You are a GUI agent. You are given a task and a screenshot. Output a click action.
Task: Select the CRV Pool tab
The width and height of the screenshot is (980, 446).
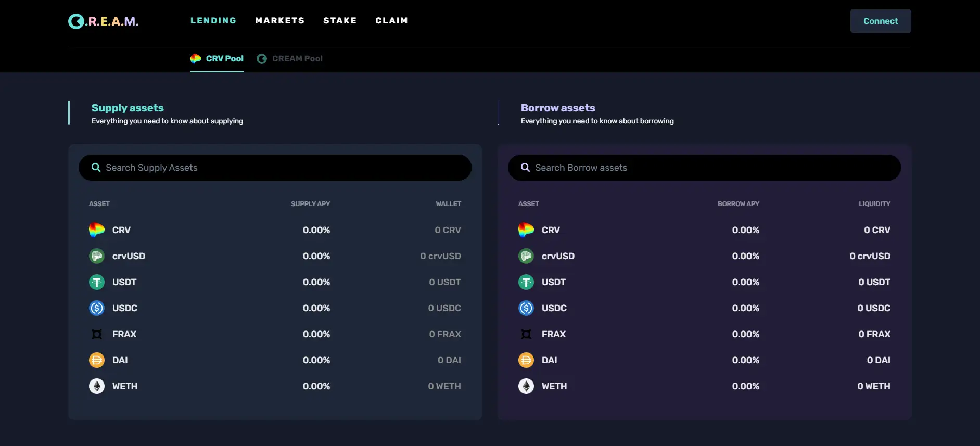click(x=217, y=59)
